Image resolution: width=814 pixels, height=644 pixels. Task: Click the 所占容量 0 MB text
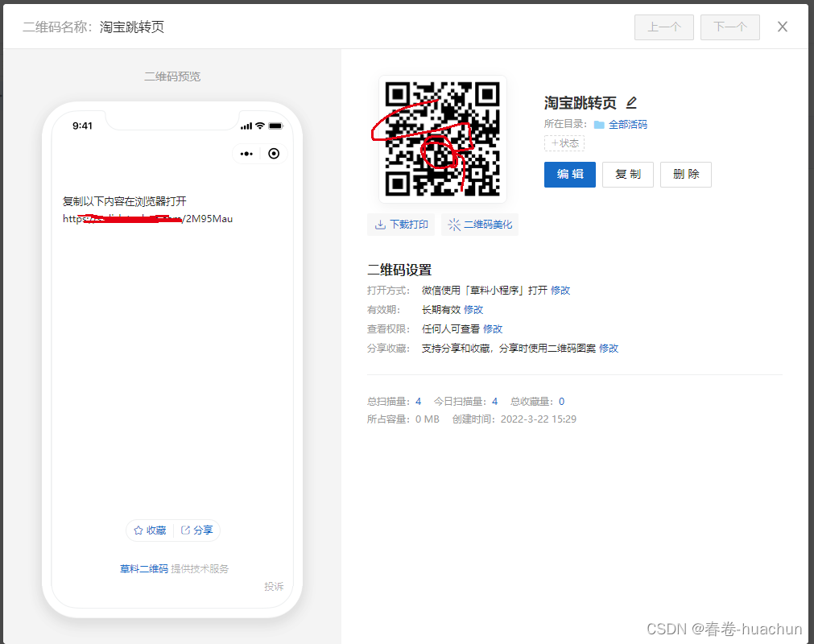tap(403, 419)
